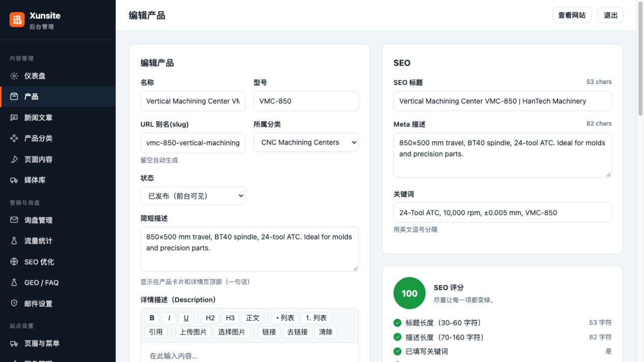Click the URL 别名 slug field
644x362 pixels.
pos(193,143)
